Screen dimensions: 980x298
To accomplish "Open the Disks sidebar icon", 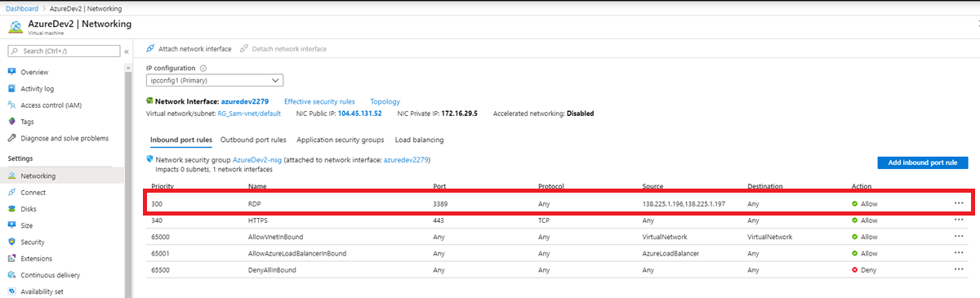I will pyautogui.click(x=12, y=209).
